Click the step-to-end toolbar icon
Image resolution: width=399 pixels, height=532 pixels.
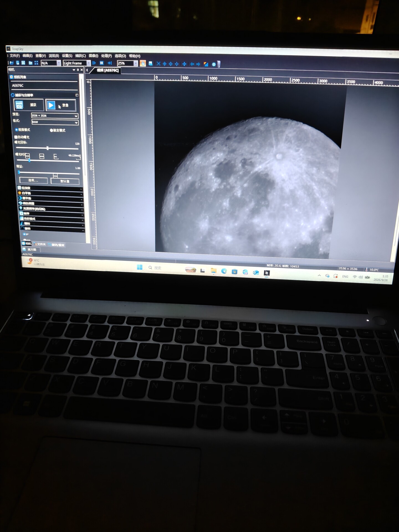(x=109, y=63)
